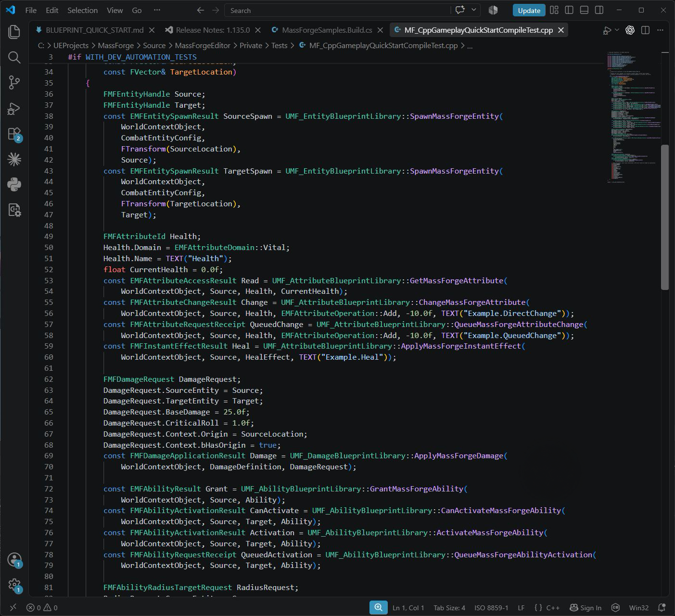This screenshot has height=616, width=675.
Task: Click the ChatGPT icon in editor toolbar
Action: click(x=630, y=30)
